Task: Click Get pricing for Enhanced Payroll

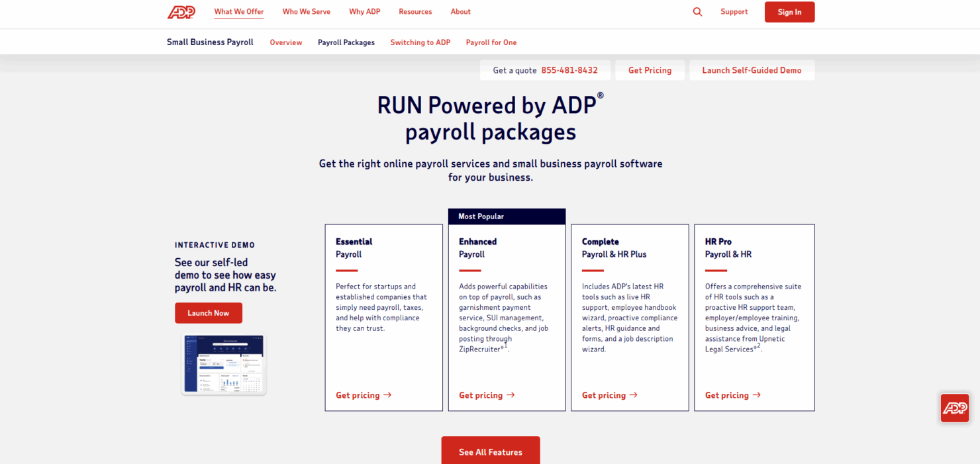Action: (487, 395)
